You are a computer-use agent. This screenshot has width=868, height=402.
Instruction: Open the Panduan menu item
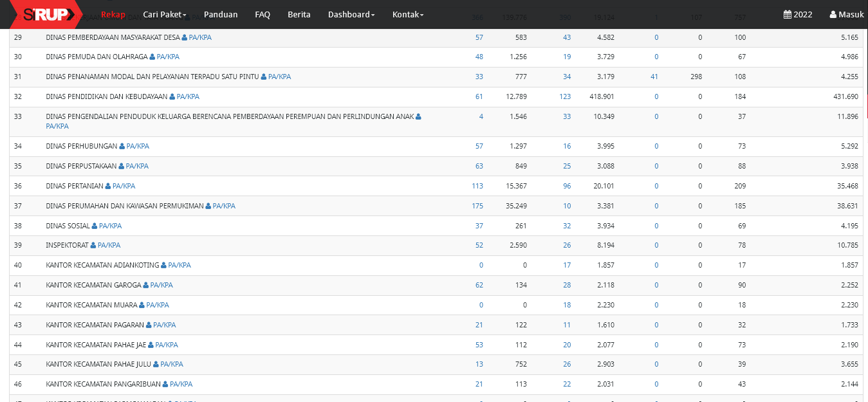pos(221,15)
